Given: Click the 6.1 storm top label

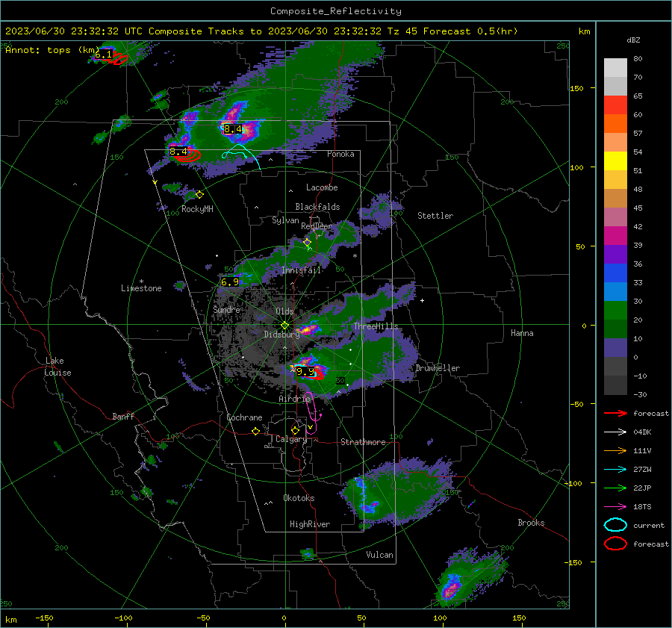Looking at the screenshot, I should pyautogui.click(x=104, y=55).
